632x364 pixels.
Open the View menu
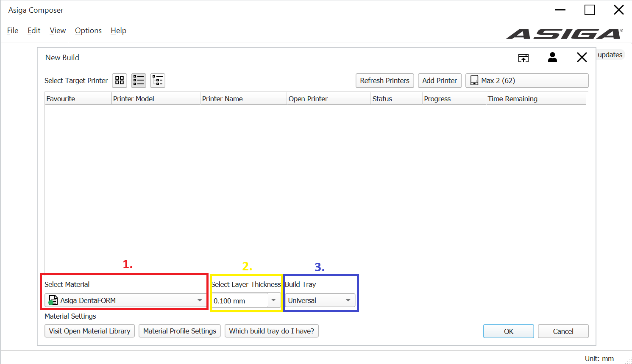click(58, 31)
